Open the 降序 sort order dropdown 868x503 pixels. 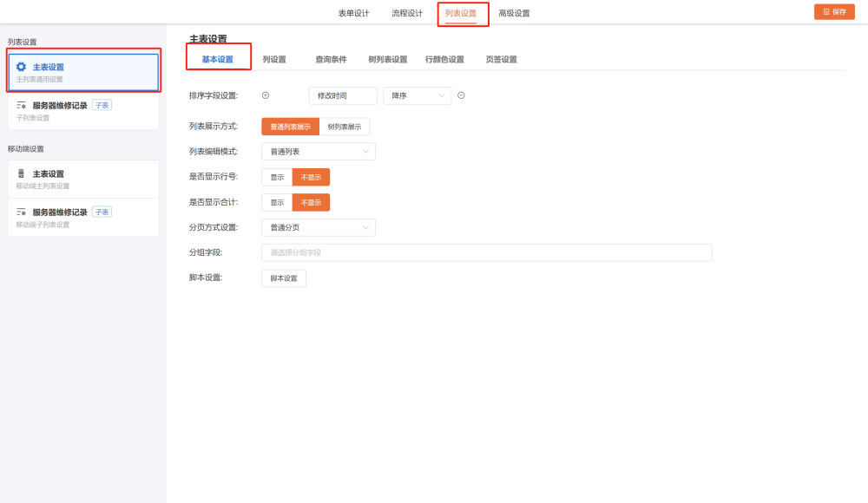417,95
